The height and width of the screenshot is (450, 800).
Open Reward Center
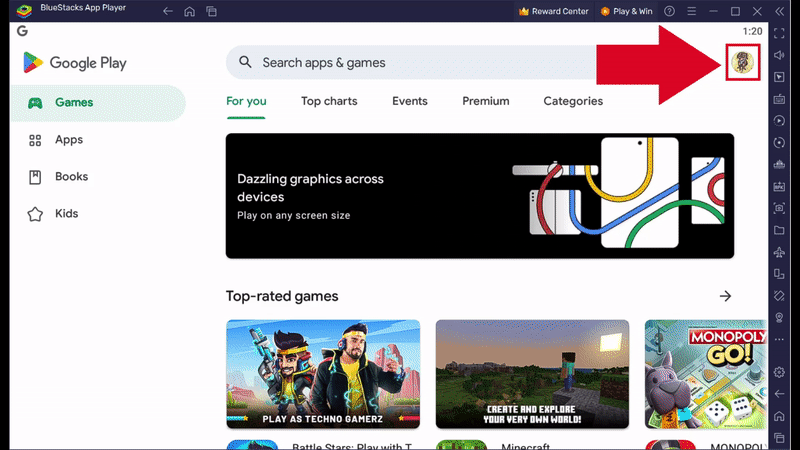click(554, 11)
